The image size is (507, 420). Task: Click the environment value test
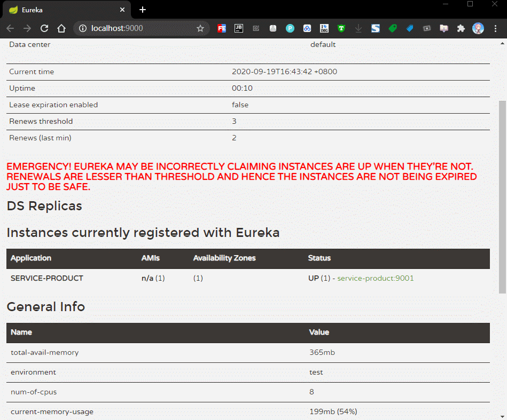[316, 372]
